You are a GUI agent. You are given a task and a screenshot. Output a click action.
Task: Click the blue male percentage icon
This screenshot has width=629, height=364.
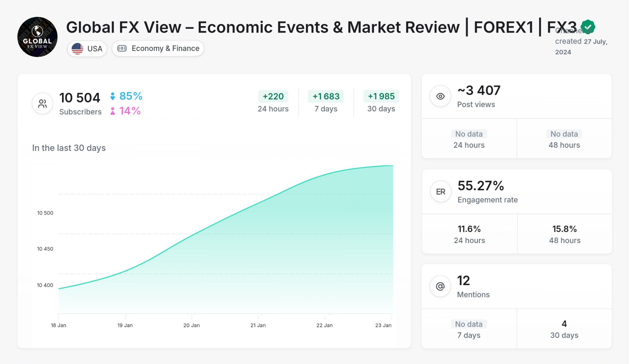pyautogui.click(x=113, y=96)
